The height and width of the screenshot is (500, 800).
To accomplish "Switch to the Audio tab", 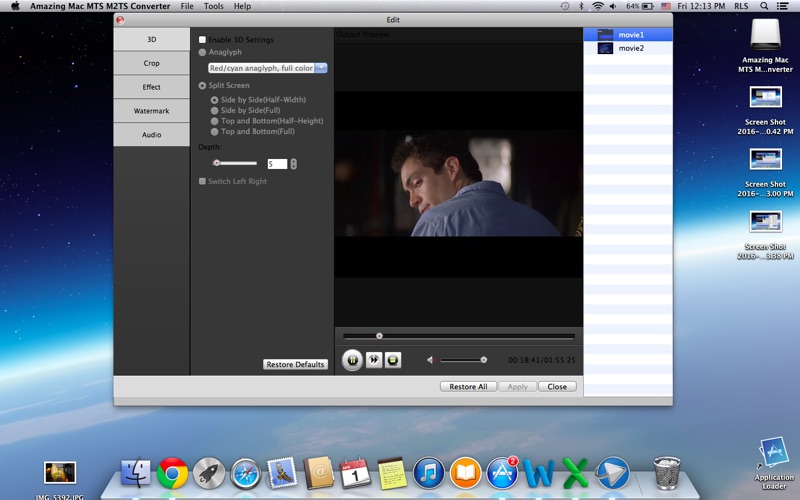I will pos(152,135).
